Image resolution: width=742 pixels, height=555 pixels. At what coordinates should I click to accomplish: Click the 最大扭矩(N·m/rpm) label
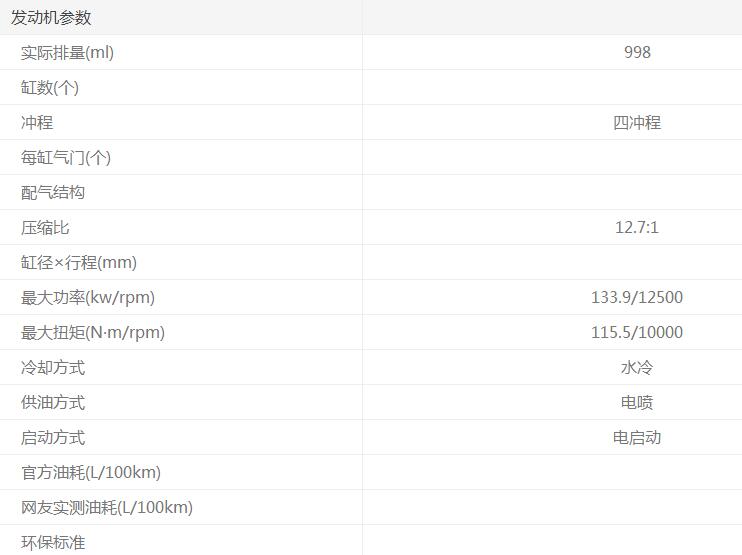pos(93,332)
